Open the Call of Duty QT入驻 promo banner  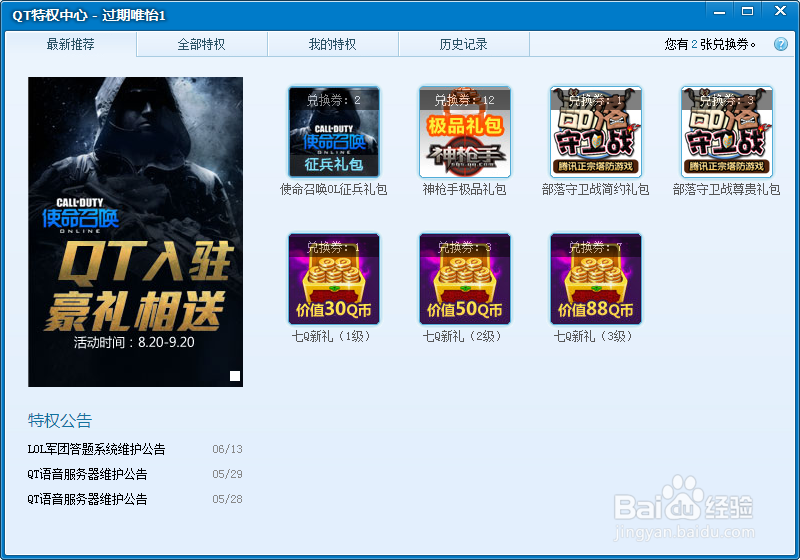[x=135, y=232]
